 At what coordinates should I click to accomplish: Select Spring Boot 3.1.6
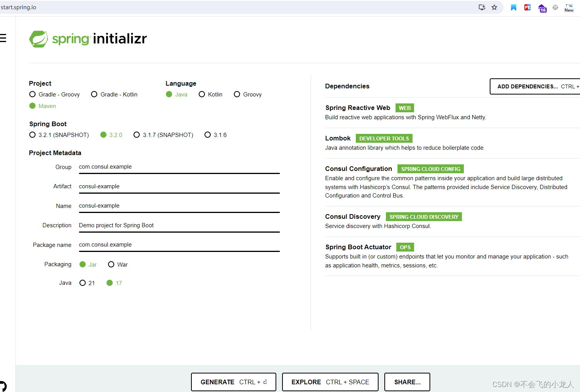[216, 135]
